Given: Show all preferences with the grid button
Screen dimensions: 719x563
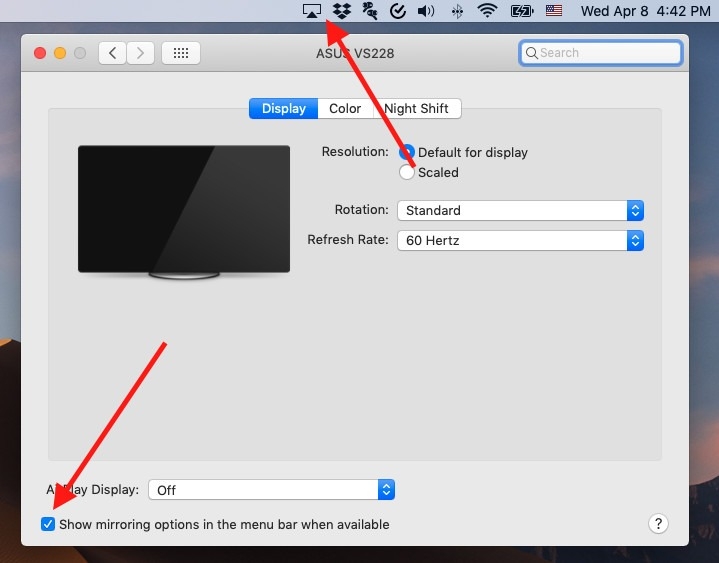Looking at the screenshot, I should tap(181, 53).
